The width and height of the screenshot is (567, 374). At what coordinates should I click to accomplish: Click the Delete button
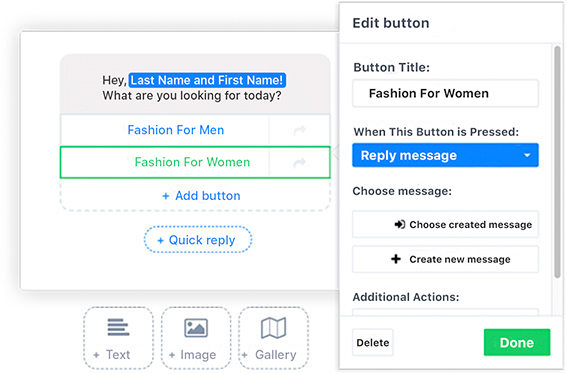(x=372, y=342)
